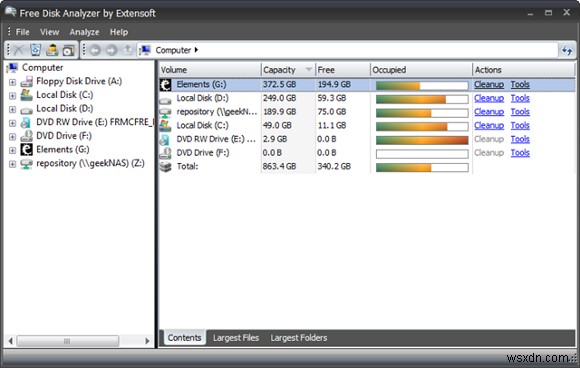Screen dimensions: 580x368
Task: Click the Local Disk (D:) drive icon in list
Action: [165, 100]
